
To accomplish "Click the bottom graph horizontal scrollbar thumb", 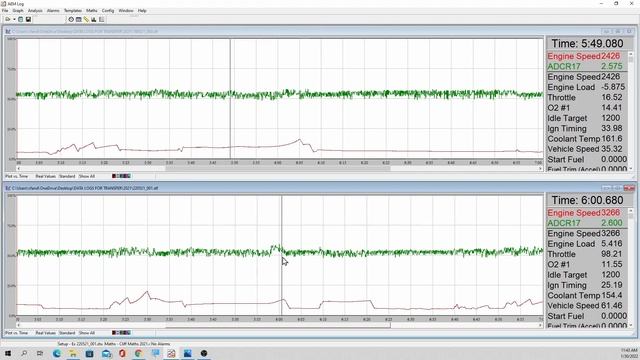I will 278,325.
